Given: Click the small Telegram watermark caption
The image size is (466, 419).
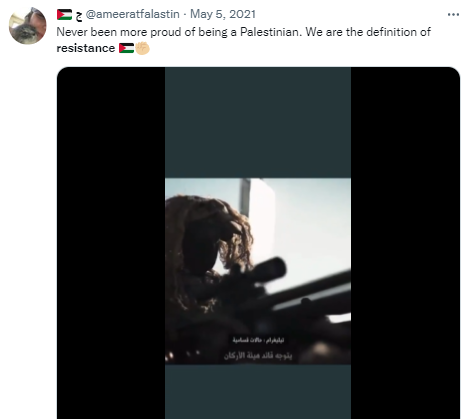Looking at the screenshot, I should pyautogui.click(x=258, y=340).
